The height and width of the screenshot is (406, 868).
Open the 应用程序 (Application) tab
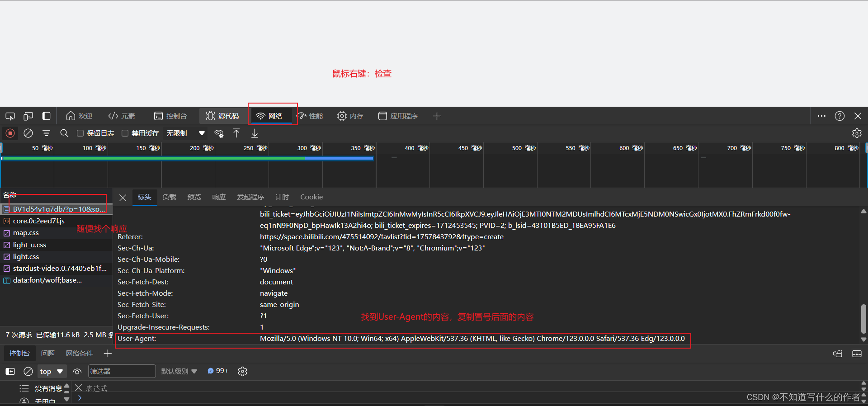398,116
